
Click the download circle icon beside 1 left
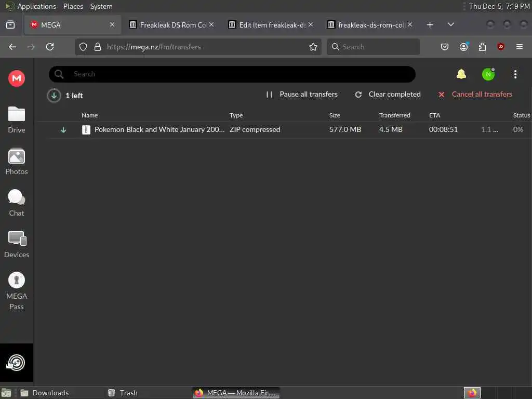(54, 96)
